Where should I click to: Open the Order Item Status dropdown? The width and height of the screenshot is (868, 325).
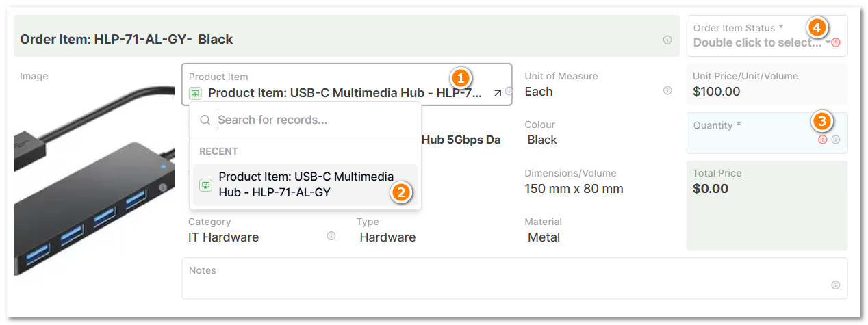(756, 42)
